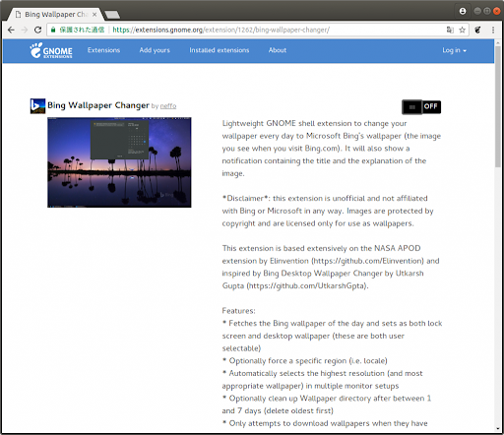
Task: Click the GNOME Shell integration extension icon
Action: tap(477, 30)
